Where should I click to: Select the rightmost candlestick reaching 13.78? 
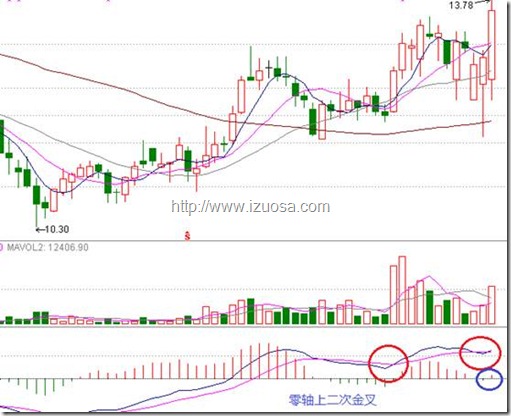(x=492, y=50)
